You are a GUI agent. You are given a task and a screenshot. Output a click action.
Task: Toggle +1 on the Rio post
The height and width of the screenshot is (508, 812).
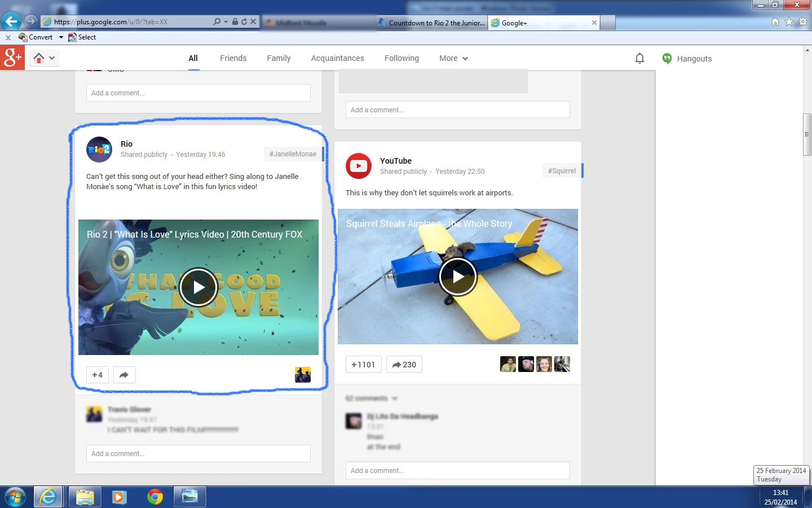pos(98,375)
